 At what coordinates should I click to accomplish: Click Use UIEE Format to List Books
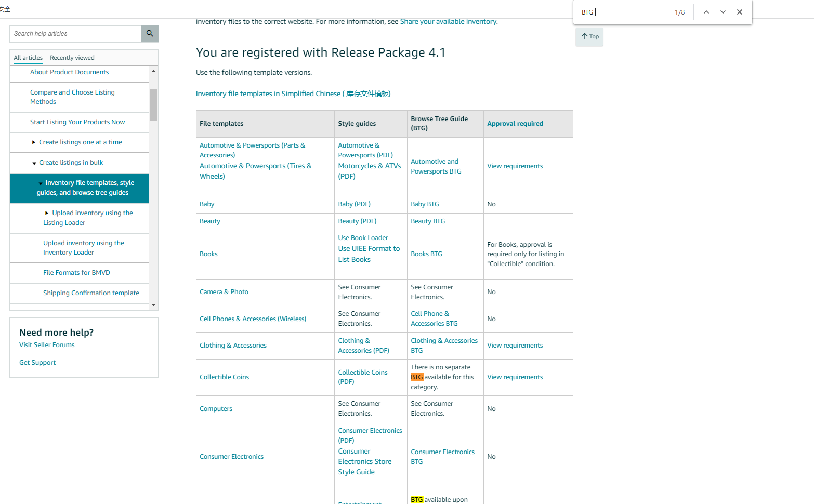(x=369, y=254)
